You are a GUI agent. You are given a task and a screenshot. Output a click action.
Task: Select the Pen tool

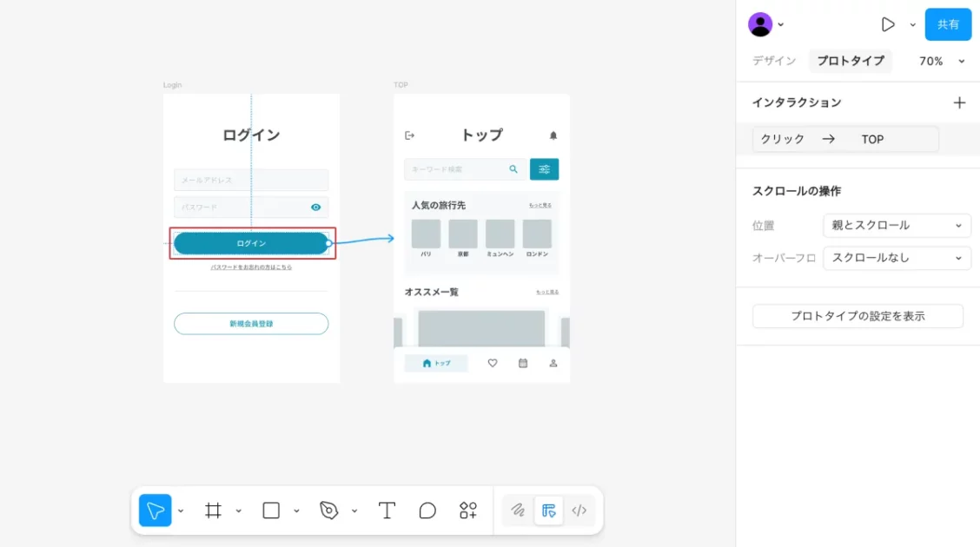[328, 511]
